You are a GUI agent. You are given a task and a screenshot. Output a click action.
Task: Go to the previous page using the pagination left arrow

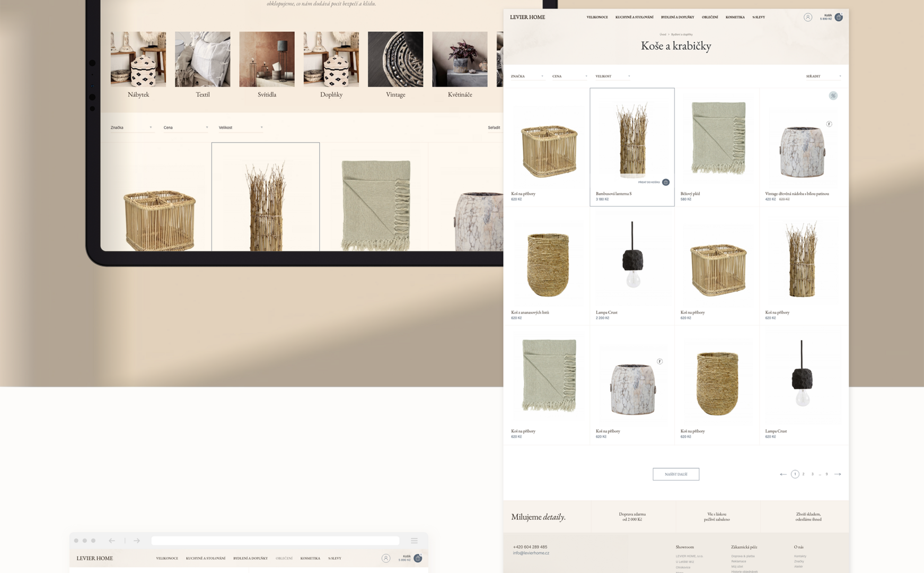[783, 474]
